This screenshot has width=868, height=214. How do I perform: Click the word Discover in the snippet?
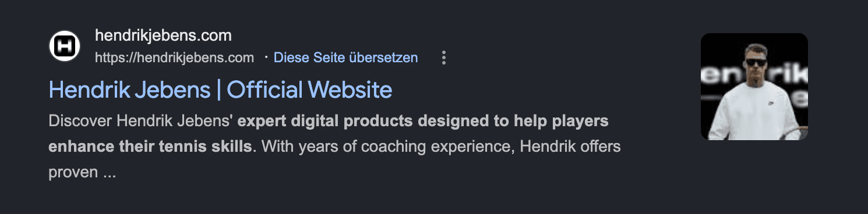[81, 122]
